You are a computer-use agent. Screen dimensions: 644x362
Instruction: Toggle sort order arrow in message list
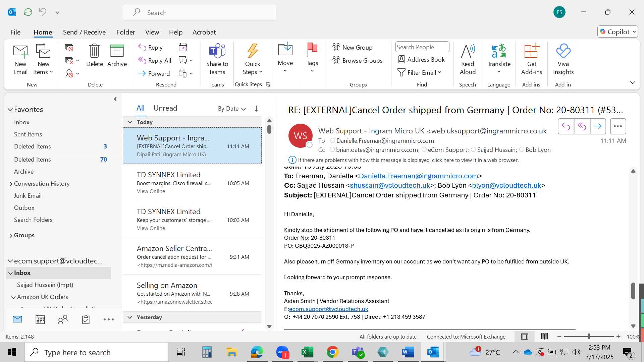256,109
